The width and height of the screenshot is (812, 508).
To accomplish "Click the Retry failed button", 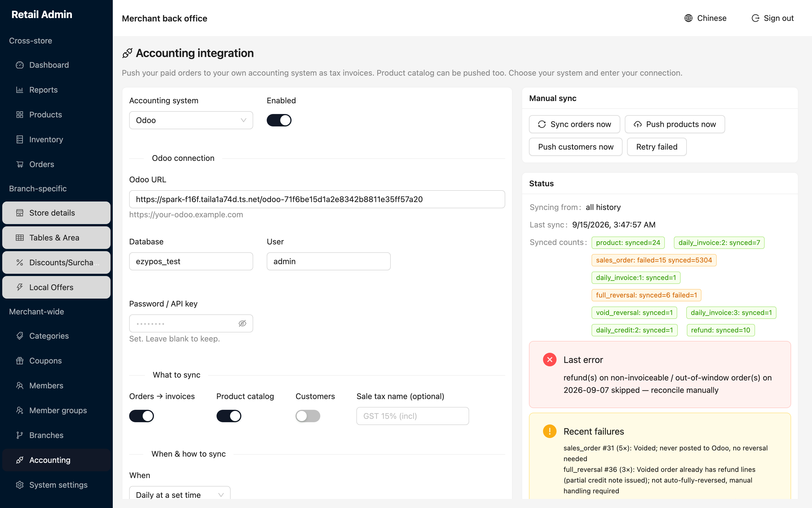I will 657,147.
